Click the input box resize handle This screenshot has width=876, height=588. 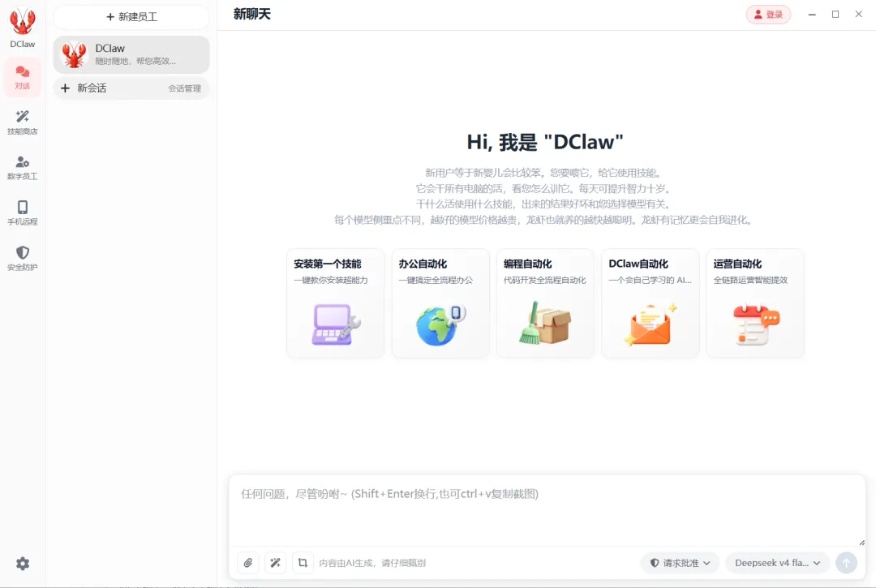tap(861, 543)
